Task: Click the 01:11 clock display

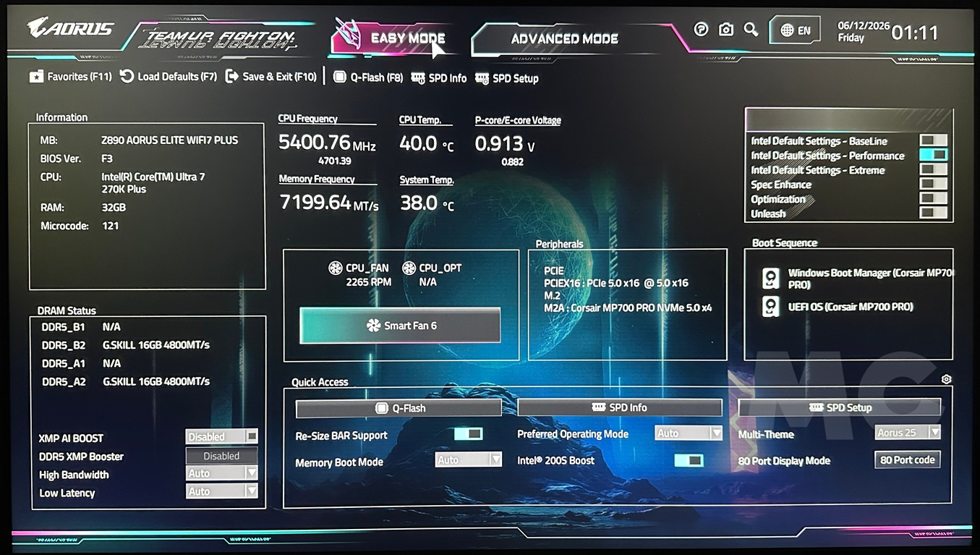Action: click(x=915, y=33)
